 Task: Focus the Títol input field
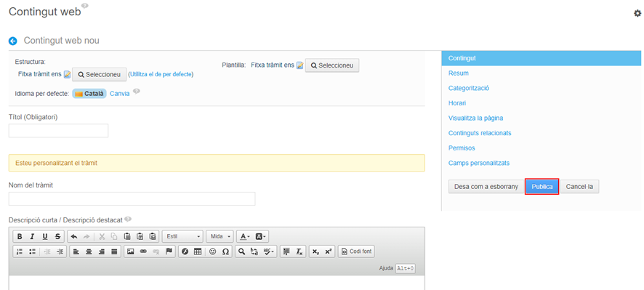[58, 131]
